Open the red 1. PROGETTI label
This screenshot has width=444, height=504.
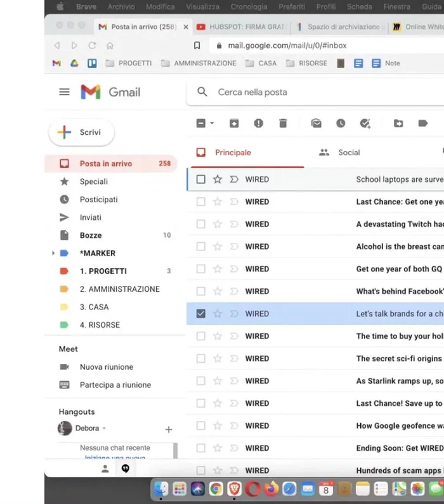pyautogui.click(x=111, y=271)
